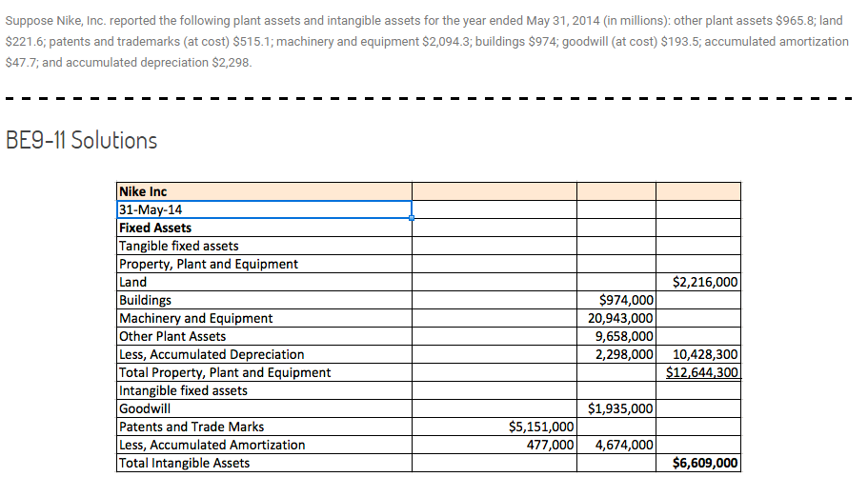The image size is (868, 477).
Task: Select the 20,943,000 machinery value cell
Action: click(616, 318)
